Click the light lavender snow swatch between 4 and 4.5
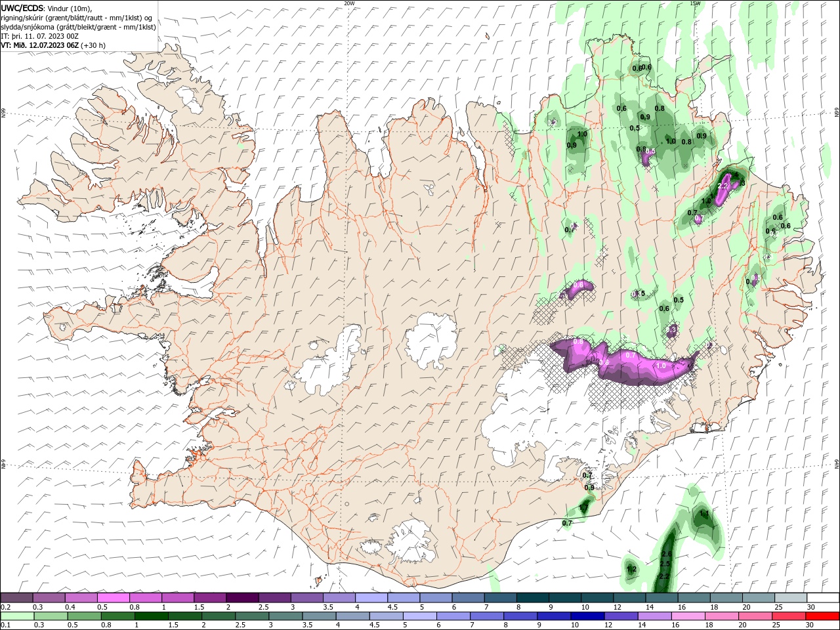The image size is (840, 630). pyautogui.click(x=371, y=597)
